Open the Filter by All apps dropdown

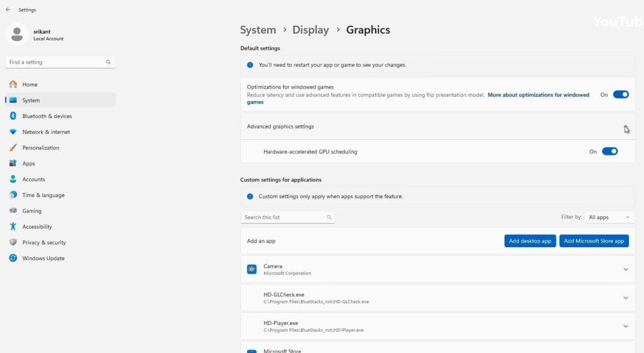pos(609,217)
